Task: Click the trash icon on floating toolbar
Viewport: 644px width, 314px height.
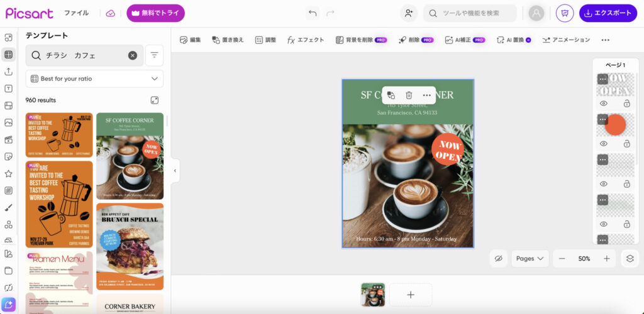Action: pyautogui.click(x=409, y=95)
